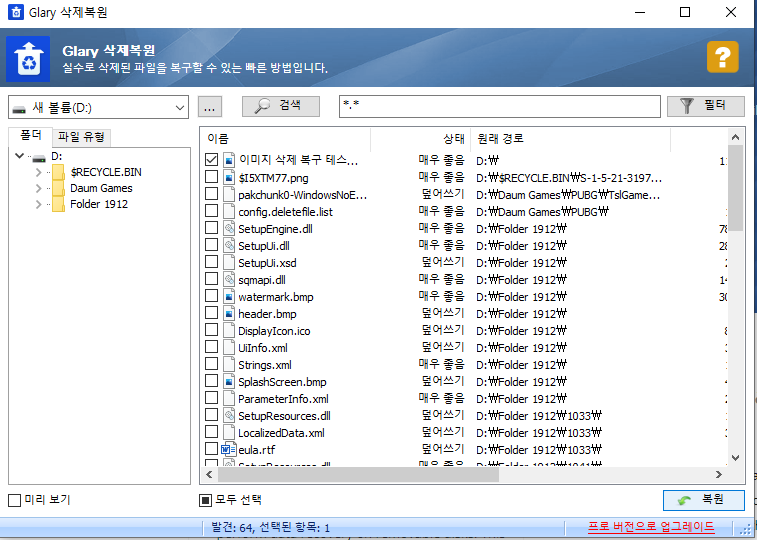757x540 pixels.
Task: Click the ParameterInfo.xml file icon
Action: pyautogui.click(x=229, y=398)
